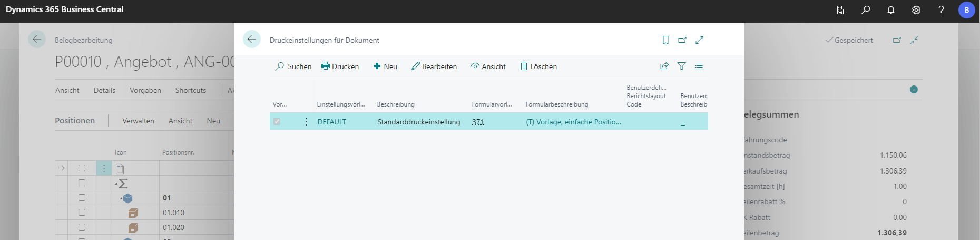Open the DEFAULT row's three-dot menu
Viewport: 980px width, 240px height.
(x=306, y=122)
